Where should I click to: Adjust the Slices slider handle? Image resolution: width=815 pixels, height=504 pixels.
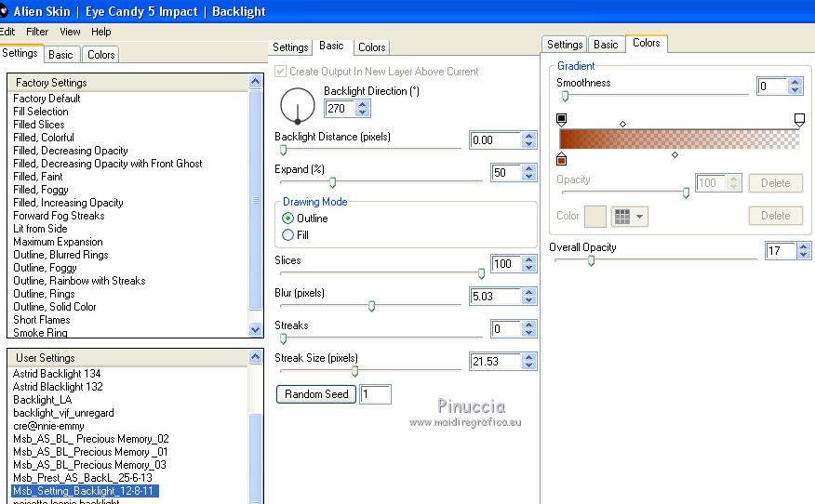pos(481,273)
